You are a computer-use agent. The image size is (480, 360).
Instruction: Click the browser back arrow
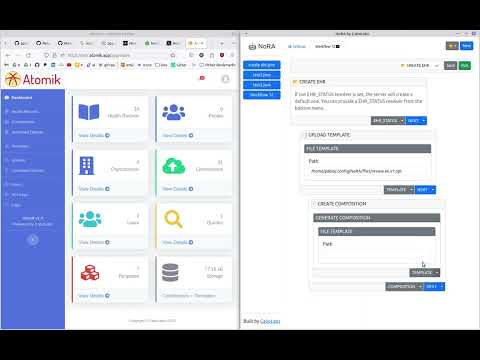point(8,55)
